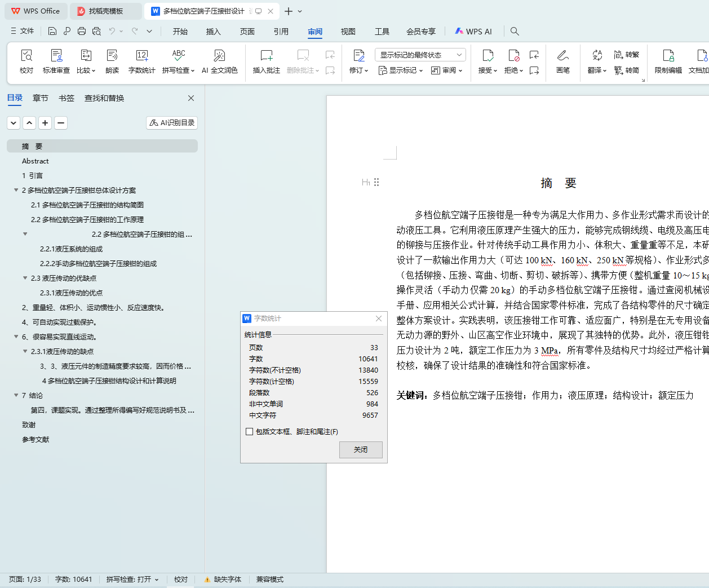This screenshot has width=709, height=588.
Task: Click the 翻译 translate icon
Action: pos(597,55)
